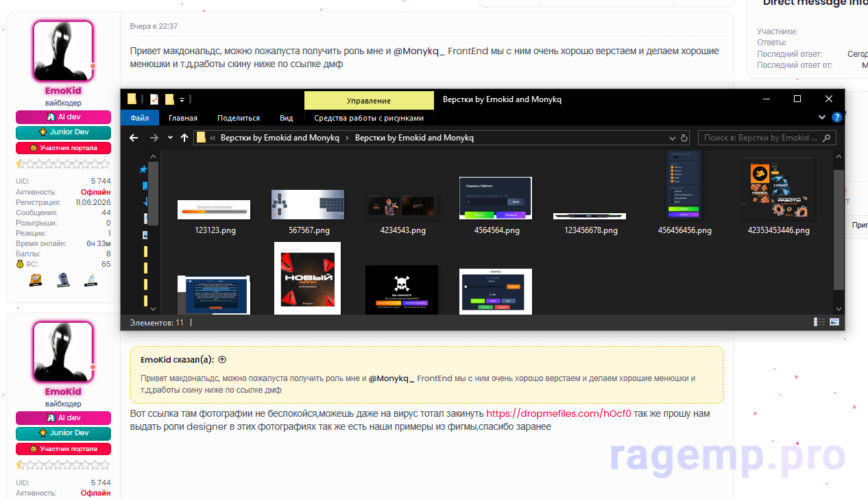The height and width of the screenshot is (499, 868).
Task: Click the search magnifier icon
Action: point(827,138)
